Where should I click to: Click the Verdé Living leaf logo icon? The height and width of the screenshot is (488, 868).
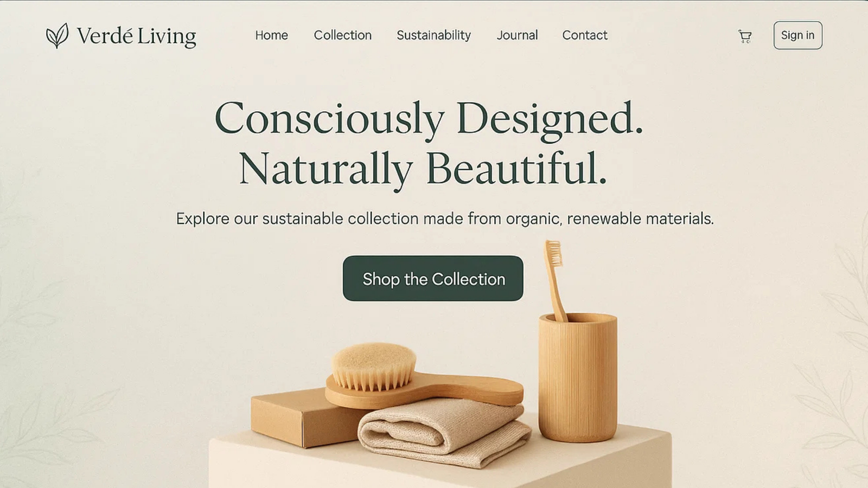[x=58, y=36]
